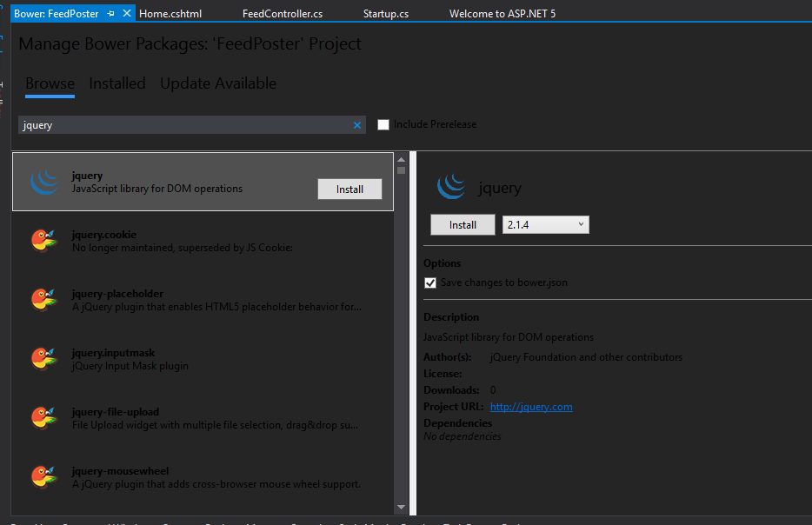This screenshot has height=525, width=812.
Task: Click the jquery logo icon in results list
Action: (x=43, y=182)
